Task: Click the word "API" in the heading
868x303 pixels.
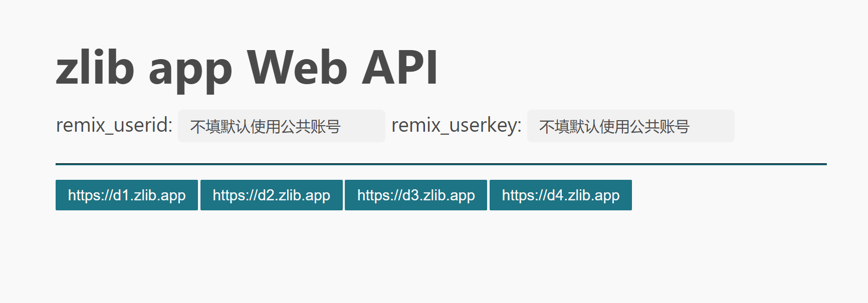Action: coord(400,68)
